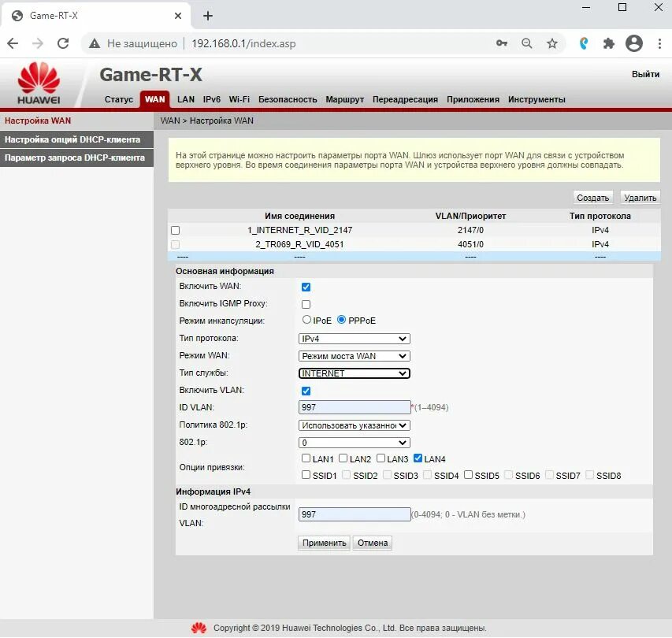Screen dimensions: 672x638
Task: Open the blue browser extension icon
Action: pos(584,43)
